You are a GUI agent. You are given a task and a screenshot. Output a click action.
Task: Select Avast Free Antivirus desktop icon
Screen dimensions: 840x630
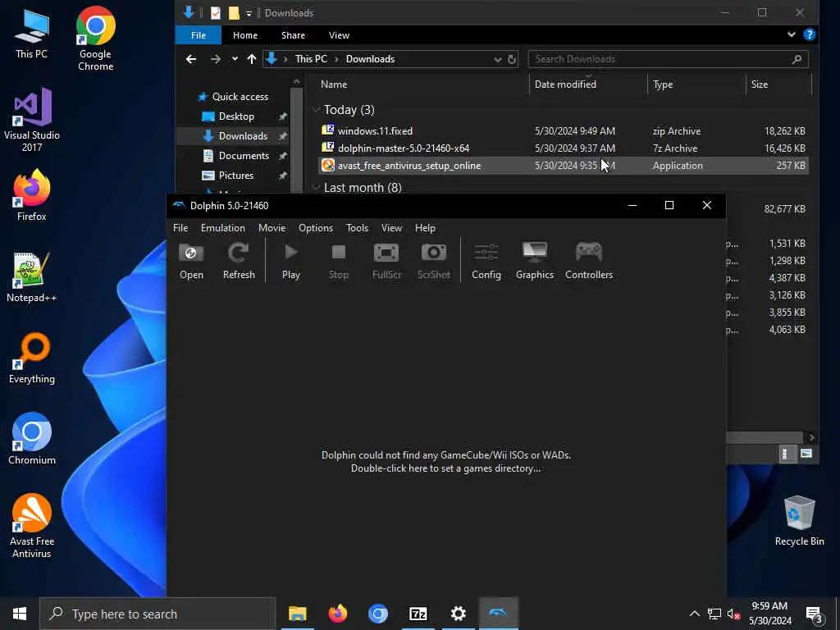(x=32, y=526)
